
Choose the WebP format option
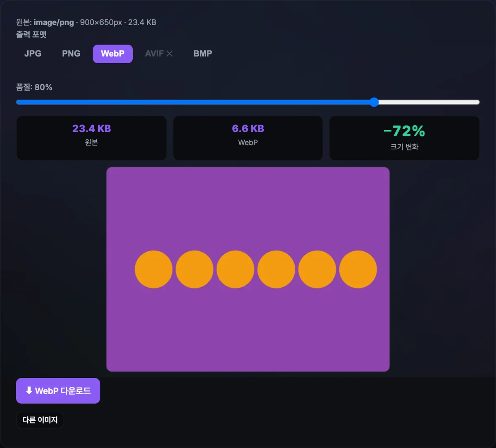(x=112, y=54)
